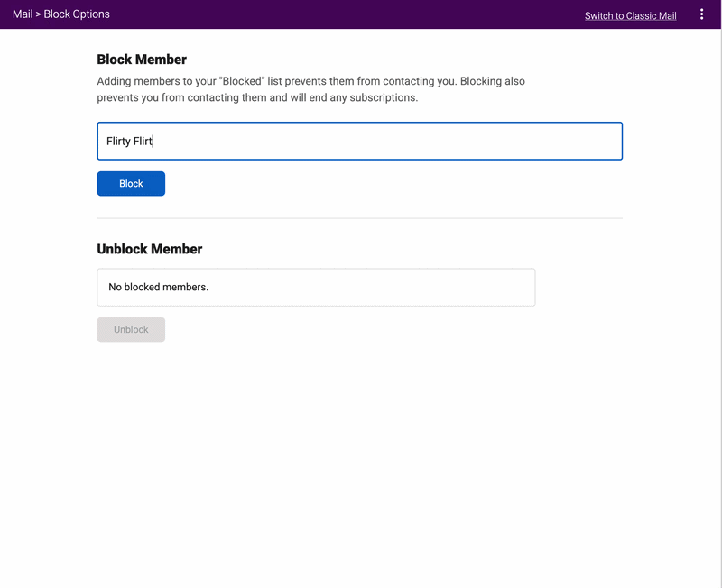Click the greyed-out Unblock button
The width and height of the screenshot is (722, 588).
point(131,329)
